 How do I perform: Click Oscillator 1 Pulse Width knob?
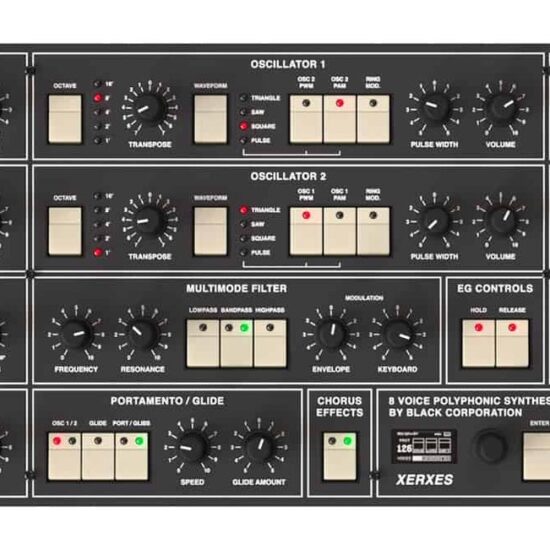pos(434,109)
